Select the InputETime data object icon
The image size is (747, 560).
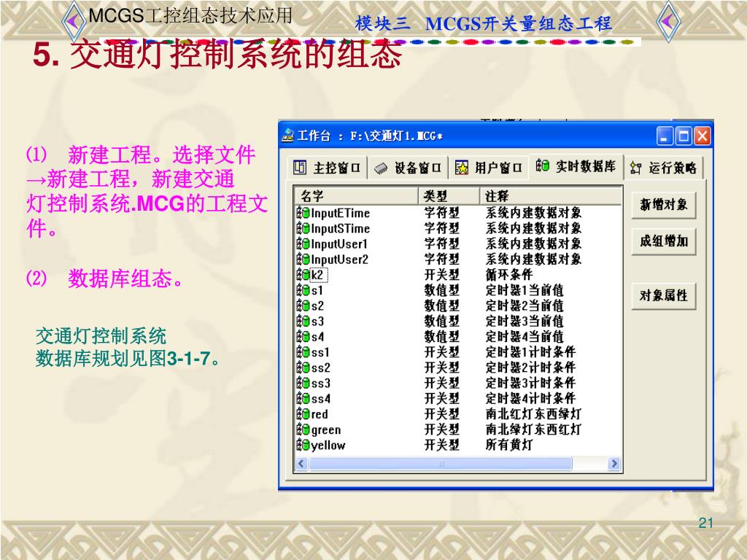(x=303, y=213)
